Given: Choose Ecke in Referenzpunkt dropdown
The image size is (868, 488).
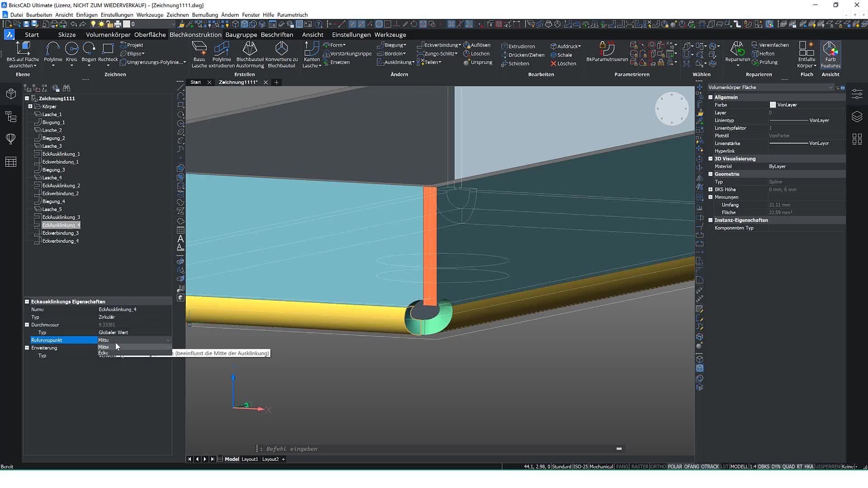Looking at the screenshot, I should coord(104,353).
